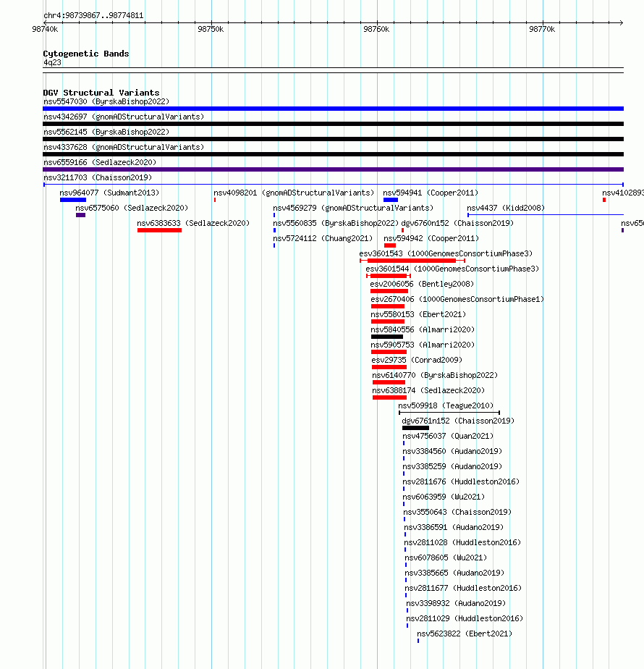Click nsv5560835 (ByrskaBishop2022) label

click(336, 223)
